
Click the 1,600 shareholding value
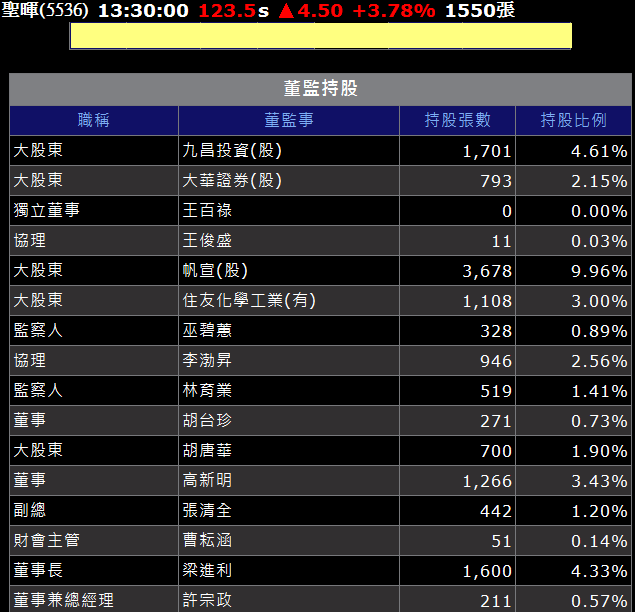(x=487, y=571)
